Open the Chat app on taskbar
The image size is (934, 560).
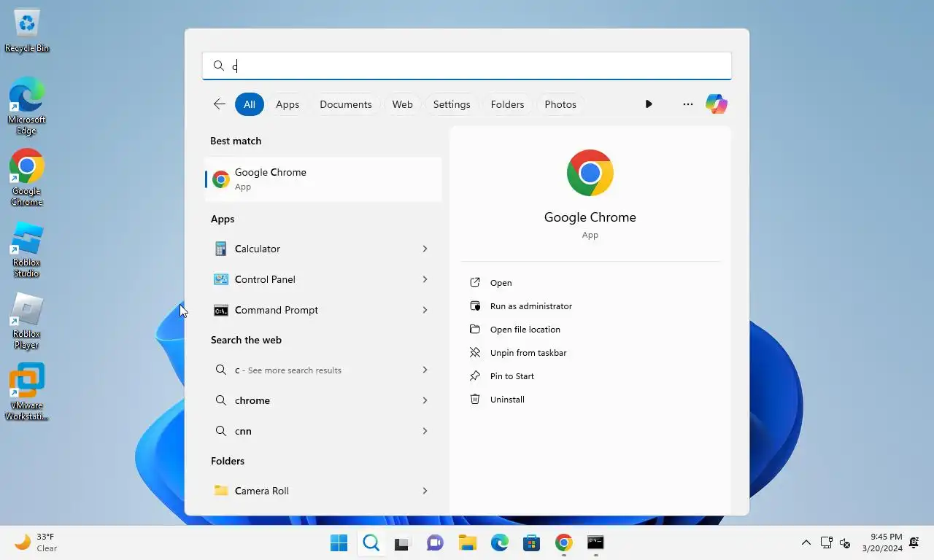pyautogui.click(x=435, y=542)
